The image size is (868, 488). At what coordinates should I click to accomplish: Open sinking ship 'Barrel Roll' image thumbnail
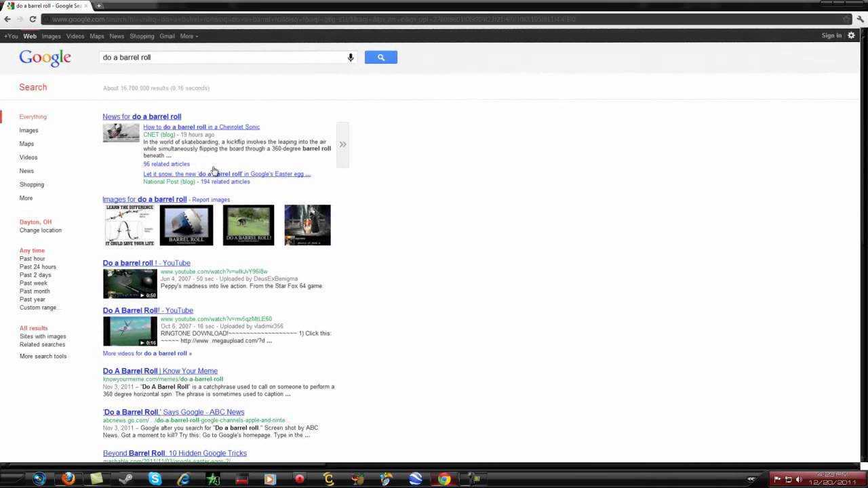pyautogui.click(x=186, y=225)
